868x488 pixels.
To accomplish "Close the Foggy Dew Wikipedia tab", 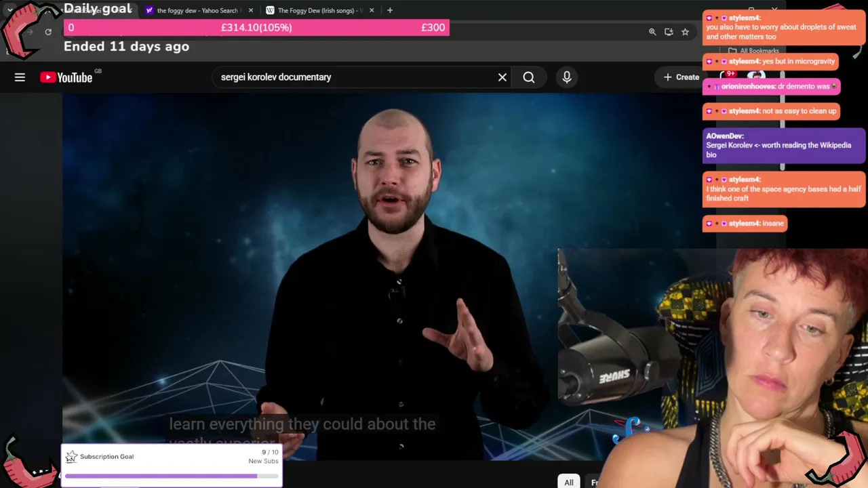I will (372, 10).
